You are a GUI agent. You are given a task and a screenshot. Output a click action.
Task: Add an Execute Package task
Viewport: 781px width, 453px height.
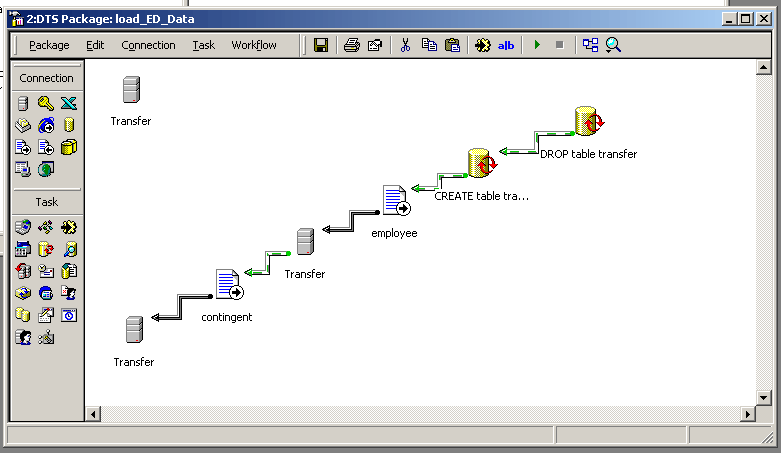(x=23, y=293)
